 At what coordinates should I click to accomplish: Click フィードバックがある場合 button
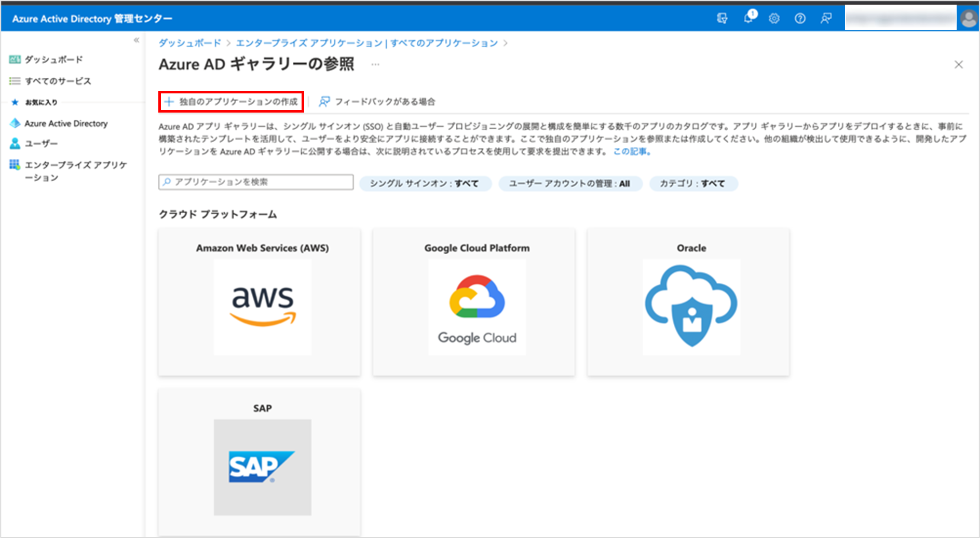[377, 102]
